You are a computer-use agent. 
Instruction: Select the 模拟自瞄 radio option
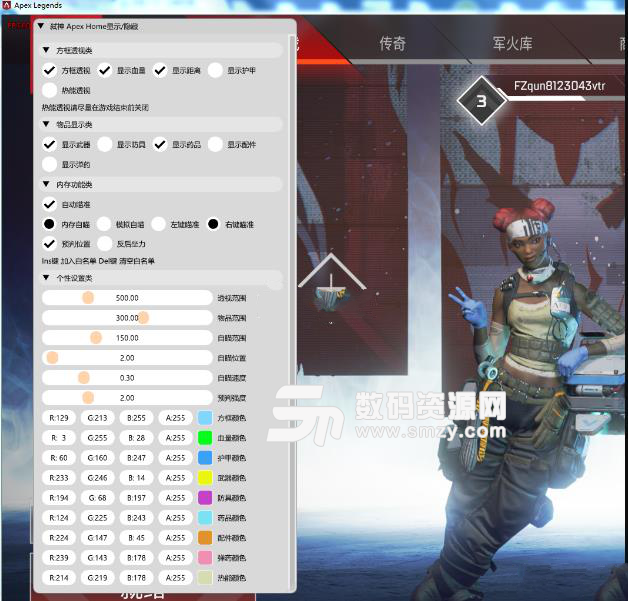click(x=104, y=224)
